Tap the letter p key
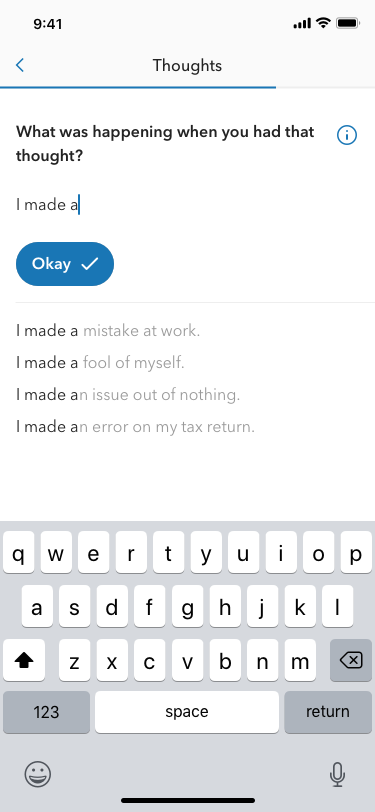The width and height of the screenshot is (375, 812). click(x=356, y=552)
